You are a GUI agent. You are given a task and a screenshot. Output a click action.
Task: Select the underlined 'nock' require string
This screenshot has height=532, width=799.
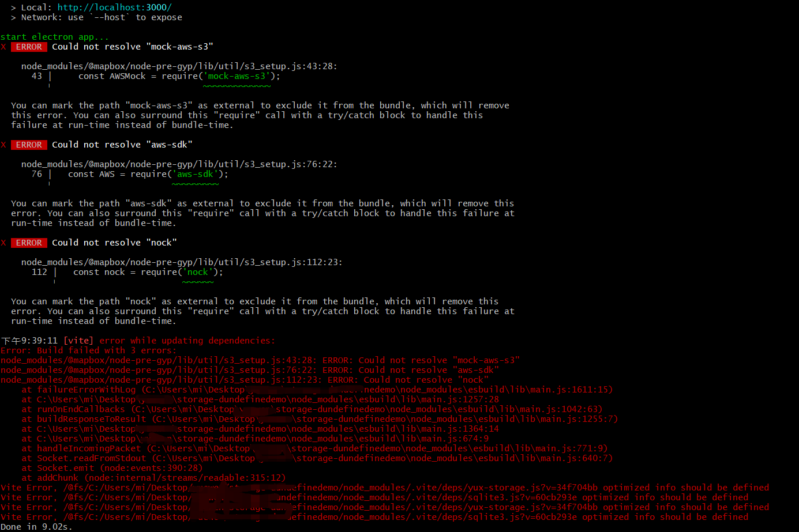[x=198, y=271]
